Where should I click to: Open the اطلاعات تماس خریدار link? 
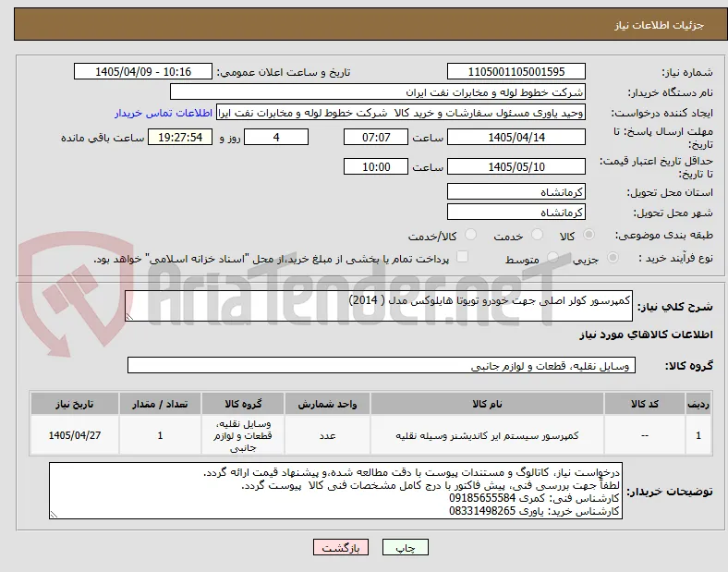(x=164, y=113)
